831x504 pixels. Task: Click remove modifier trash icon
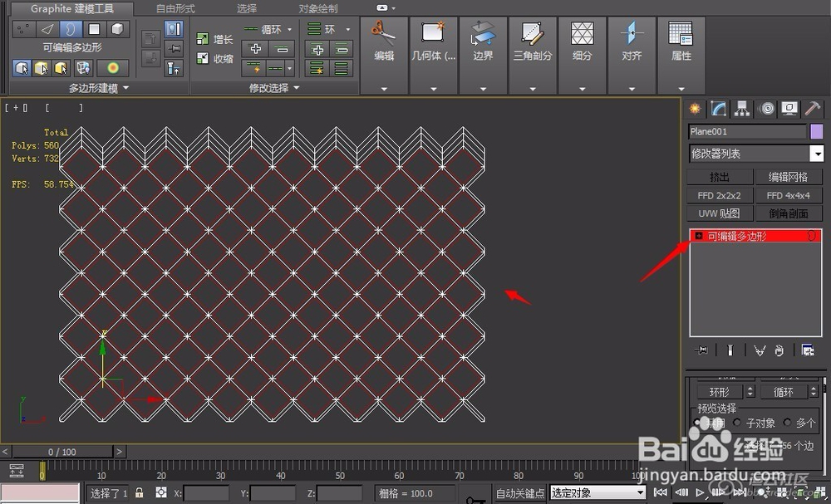tap(779, 350)
